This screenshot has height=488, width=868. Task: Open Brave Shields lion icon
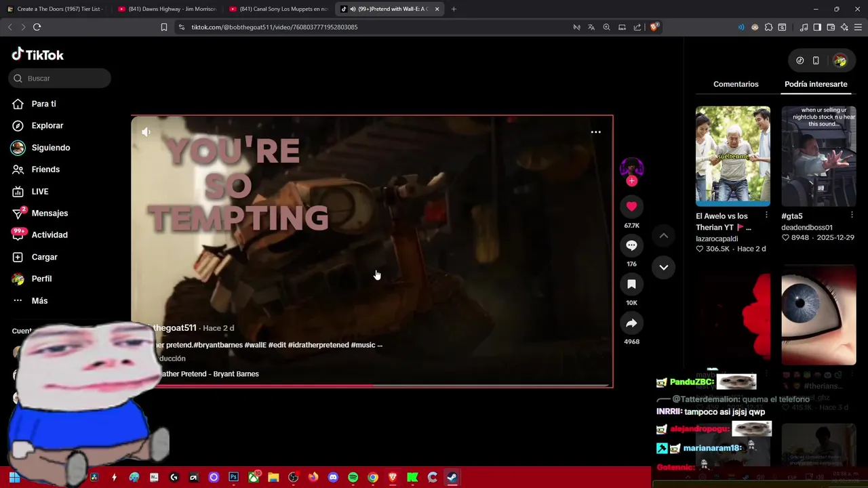(654, 27)
